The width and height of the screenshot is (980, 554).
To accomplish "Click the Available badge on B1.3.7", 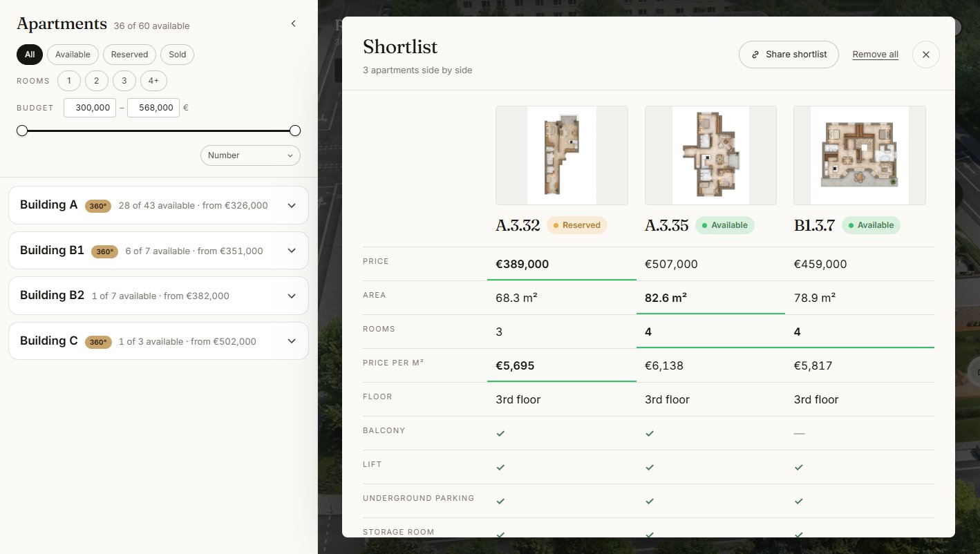I will point(871,225).
